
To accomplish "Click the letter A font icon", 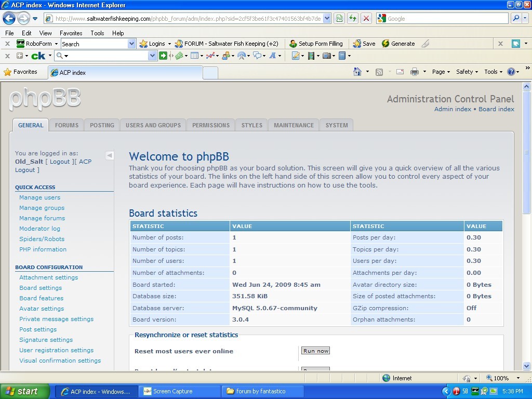I will 272,56.
